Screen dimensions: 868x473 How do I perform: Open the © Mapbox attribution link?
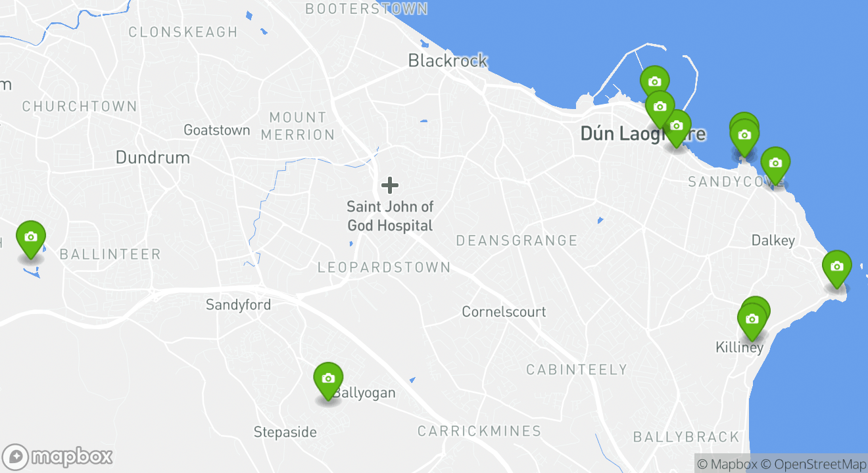727,464
